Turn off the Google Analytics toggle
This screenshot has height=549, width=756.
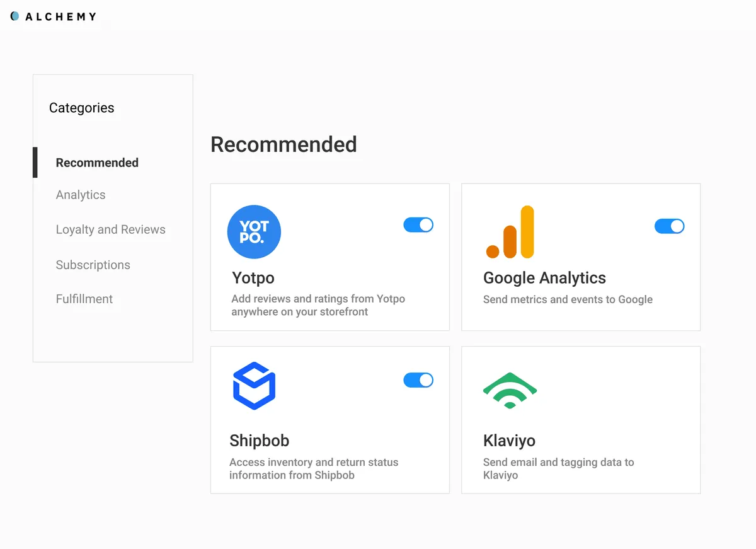tap(669, 226)
